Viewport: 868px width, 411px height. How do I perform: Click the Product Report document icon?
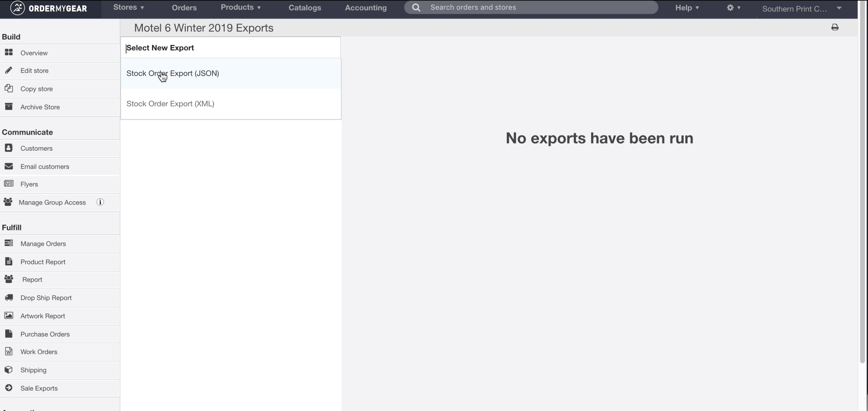coord(9,262)
